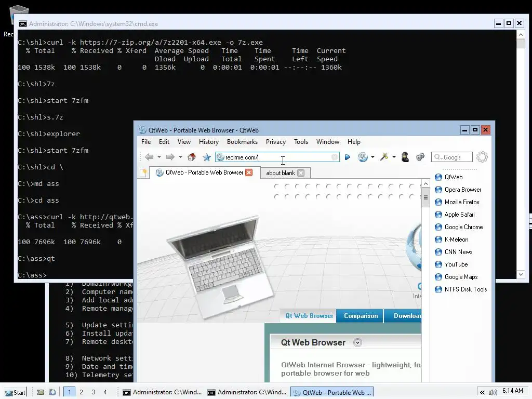Screen dimensions: 532x399
Task: Open the Window menu
Action: click(x=328, y=142)
